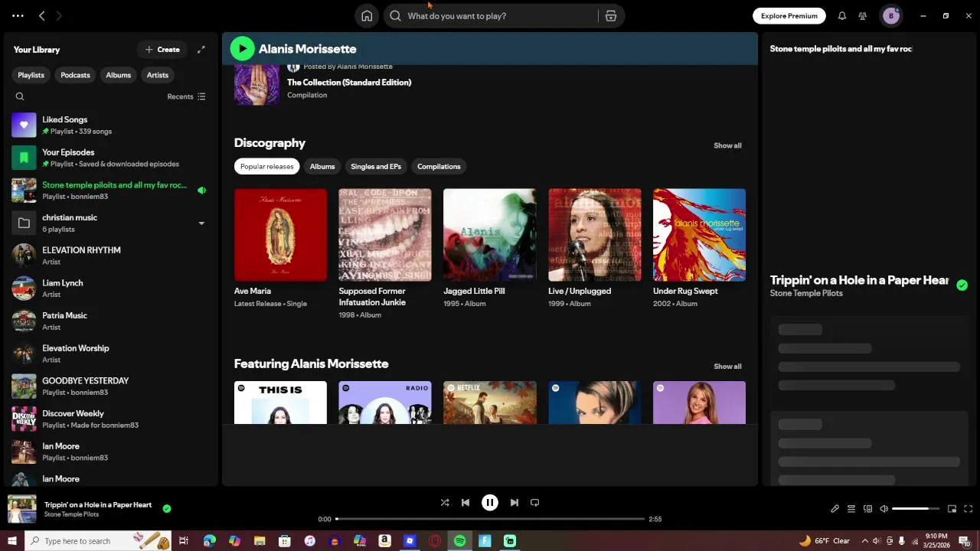This screenshot has height=551, width=980.
Task: Open Connect to a device icon
Action: (x=867, y=509)
